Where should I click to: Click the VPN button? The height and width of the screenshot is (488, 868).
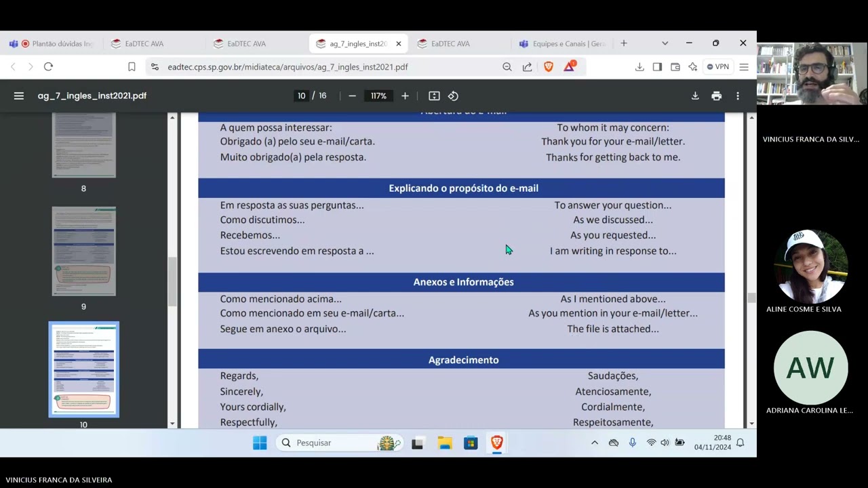[717, 66]
